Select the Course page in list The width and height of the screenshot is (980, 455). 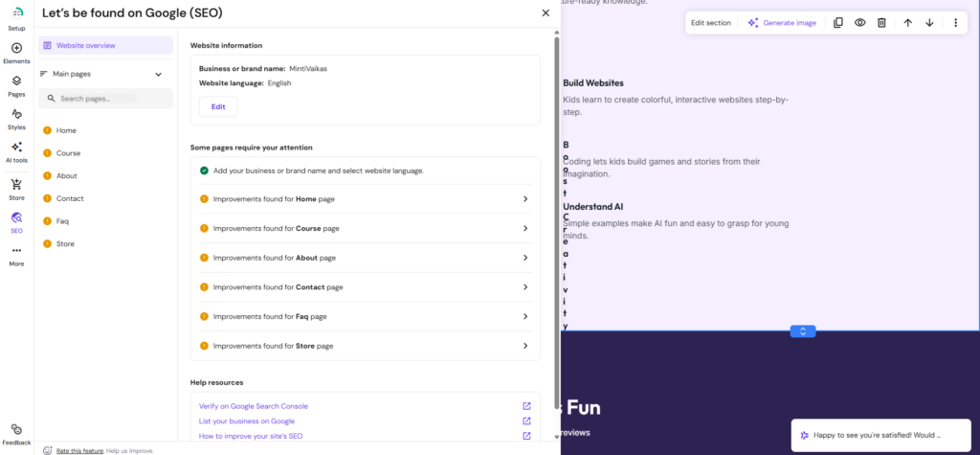coord(68,153)
